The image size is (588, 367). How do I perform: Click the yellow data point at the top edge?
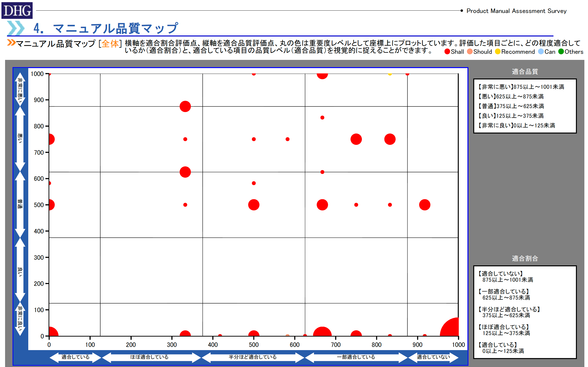(390, 74)
